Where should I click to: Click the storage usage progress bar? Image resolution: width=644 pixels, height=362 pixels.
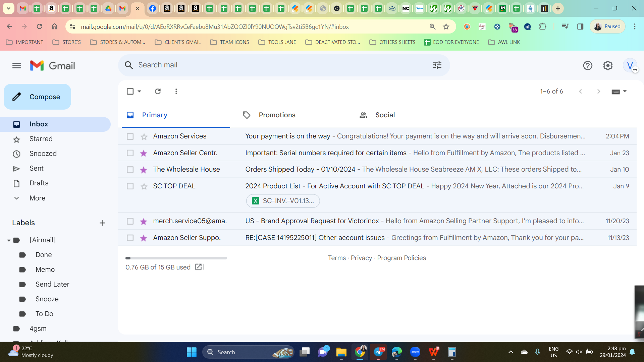coord(176,258)
